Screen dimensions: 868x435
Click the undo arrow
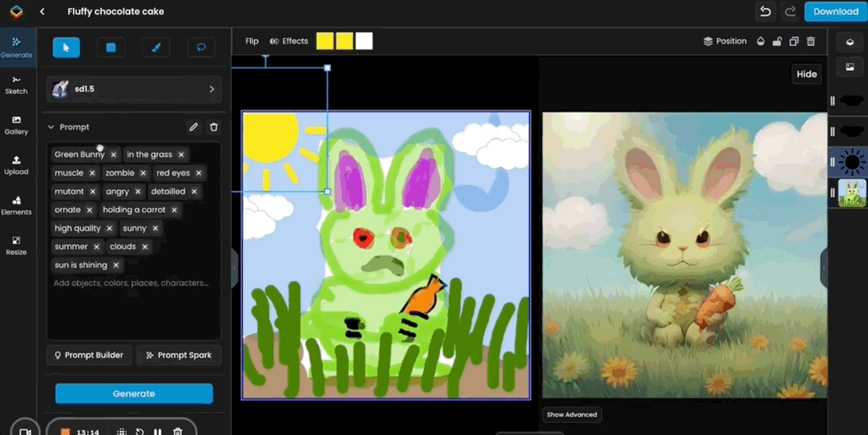tap(765, 12)
